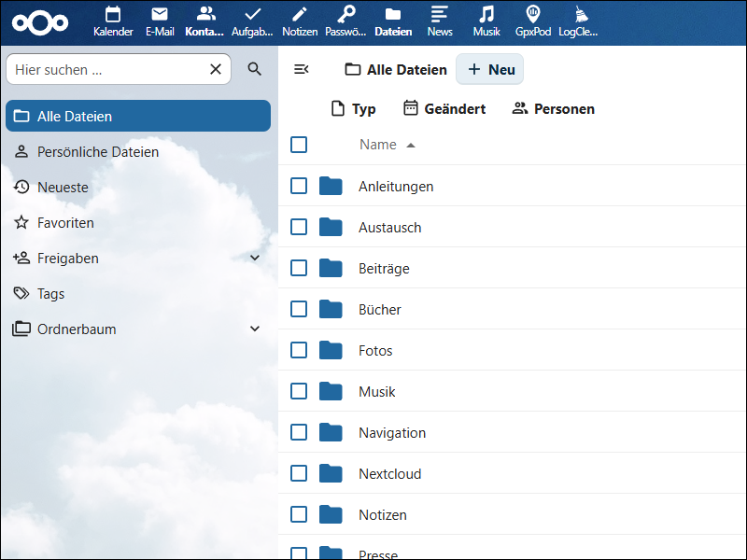Select Neueste in the sidebar
The height and width of the screenshot is (560, 747).
[63, 188]
